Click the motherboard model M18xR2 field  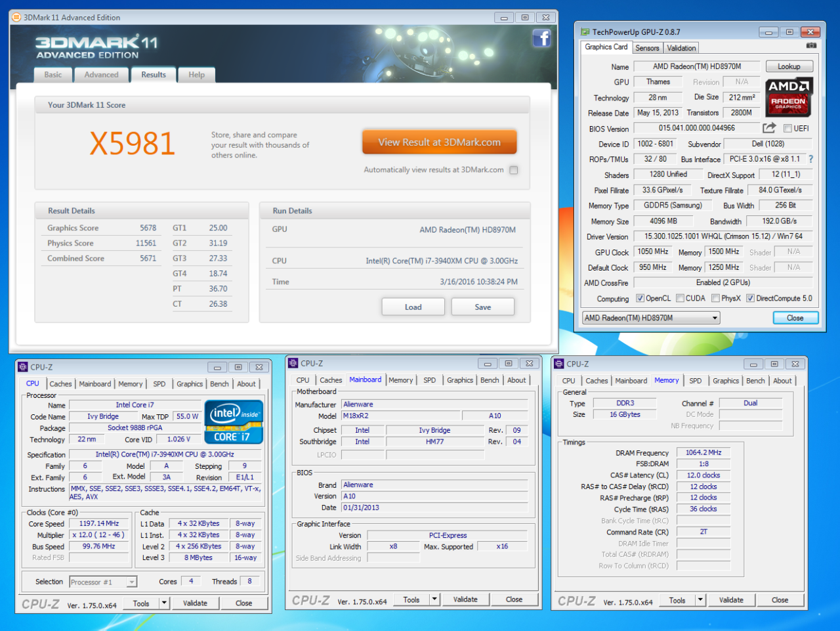[x=401, y=416]
